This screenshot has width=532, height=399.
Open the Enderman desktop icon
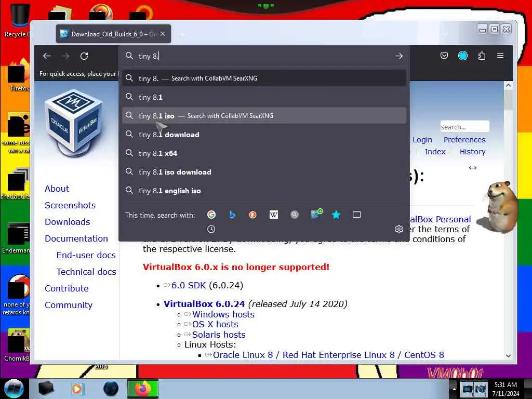click(x=16, y=238)
